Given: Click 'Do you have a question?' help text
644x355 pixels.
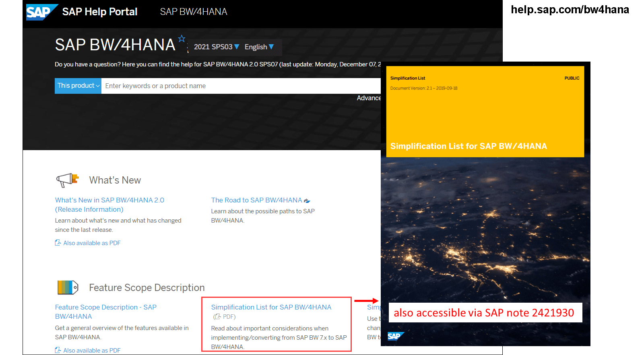Looking at the screenshot, I should click(x=218, y=64).
